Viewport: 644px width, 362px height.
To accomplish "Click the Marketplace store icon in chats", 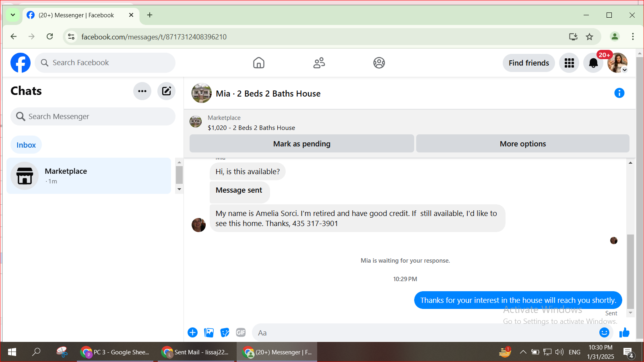I will click(25, 176).
